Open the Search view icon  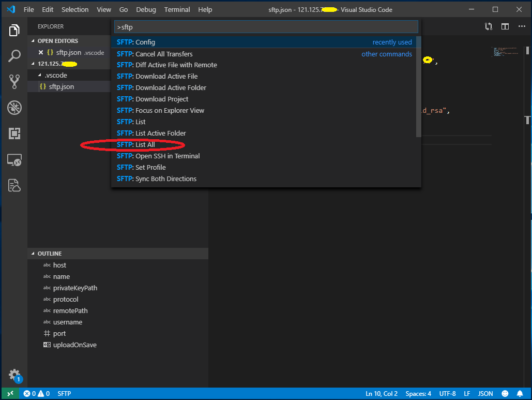(14, 56)
